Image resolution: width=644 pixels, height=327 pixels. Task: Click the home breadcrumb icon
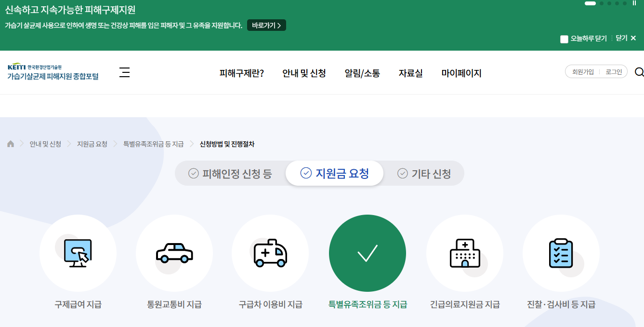tap(11, 144)
